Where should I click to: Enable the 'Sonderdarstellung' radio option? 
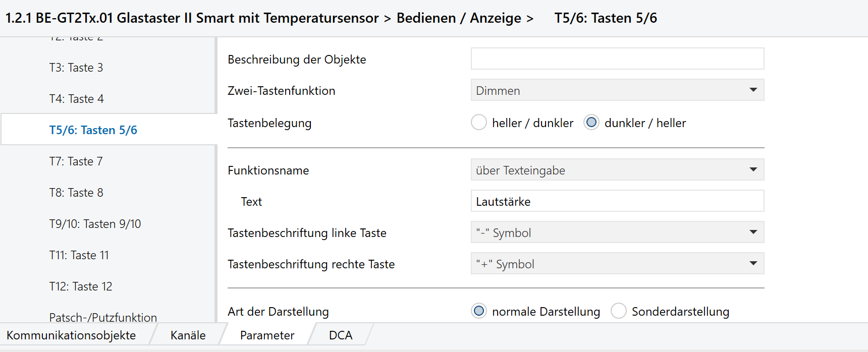619,311
